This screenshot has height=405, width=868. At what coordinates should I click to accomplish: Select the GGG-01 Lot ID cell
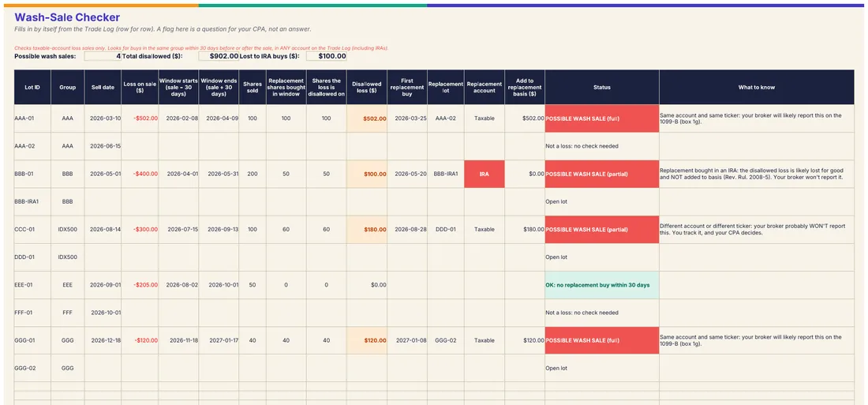click(x=32, y=340)
